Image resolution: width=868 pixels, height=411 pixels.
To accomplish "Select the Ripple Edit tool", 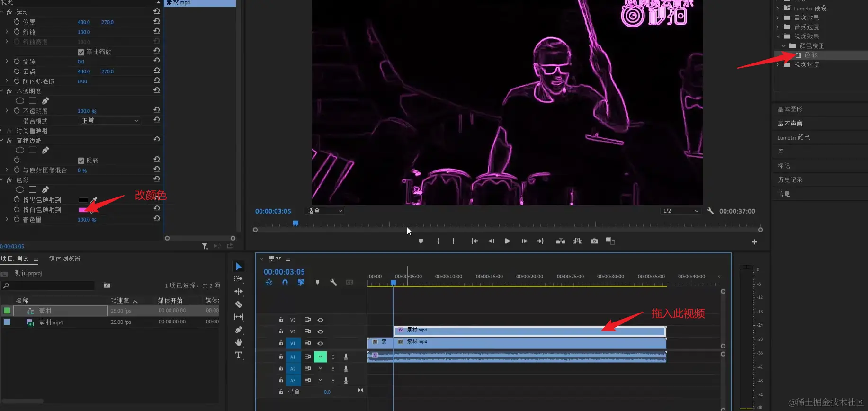I will (239, 292).
